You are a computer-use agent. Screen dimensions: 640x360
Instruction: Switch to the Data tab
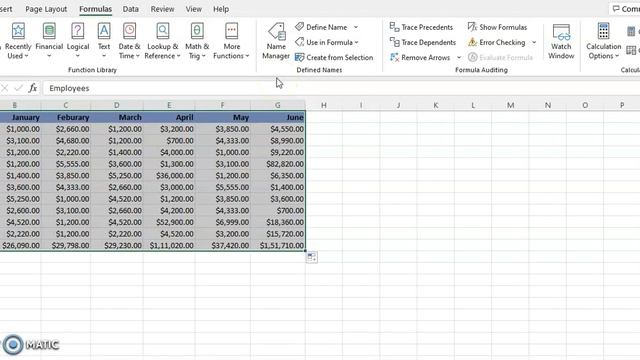(131, 9)
